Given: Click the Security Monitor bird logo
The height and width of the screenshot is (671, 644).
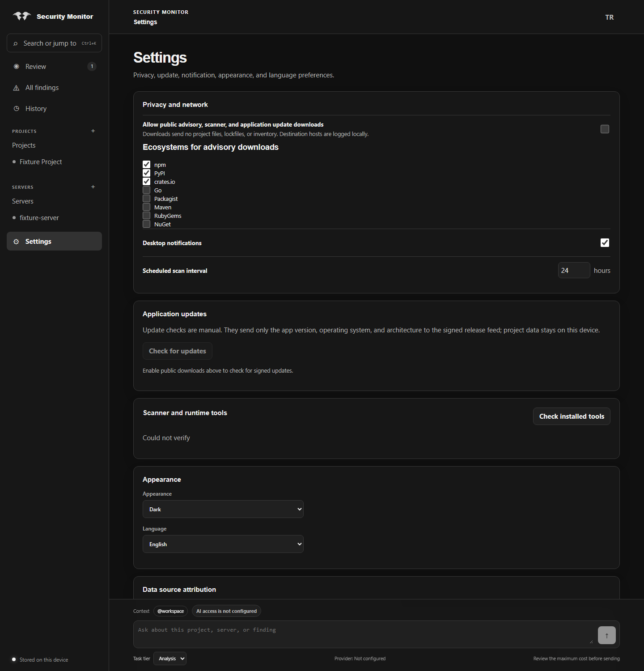Looking at the screenshot, I should pos(22,16).
